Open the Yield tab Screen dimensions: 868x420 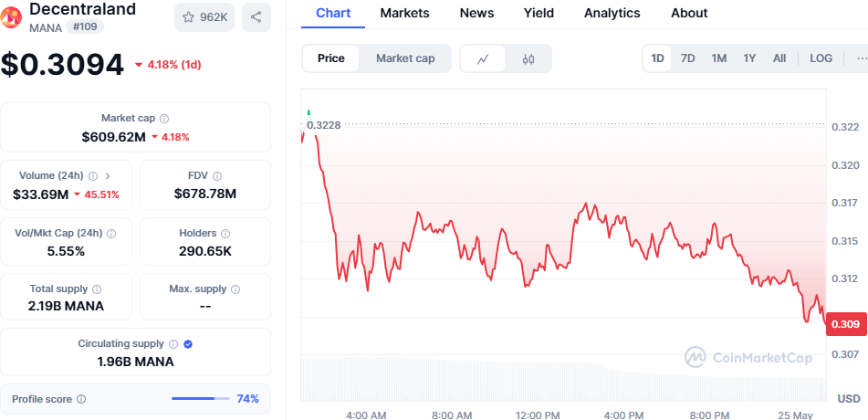539,13
